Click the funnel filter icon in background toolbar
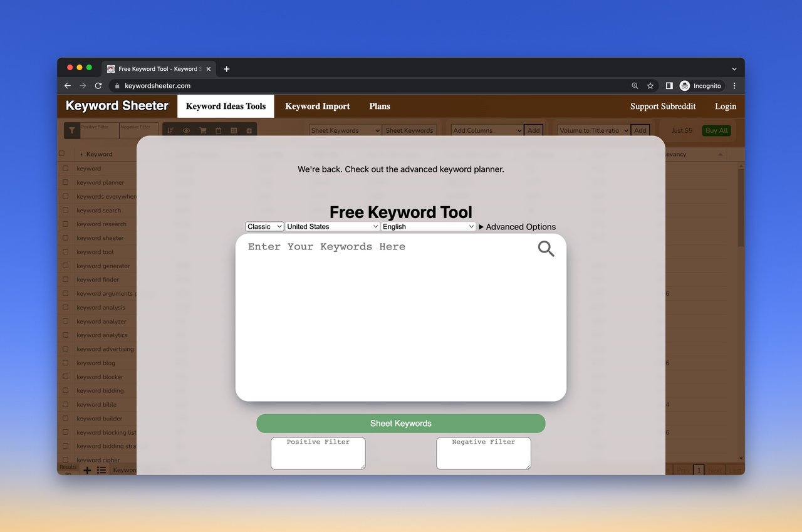 tap(72, 130)
